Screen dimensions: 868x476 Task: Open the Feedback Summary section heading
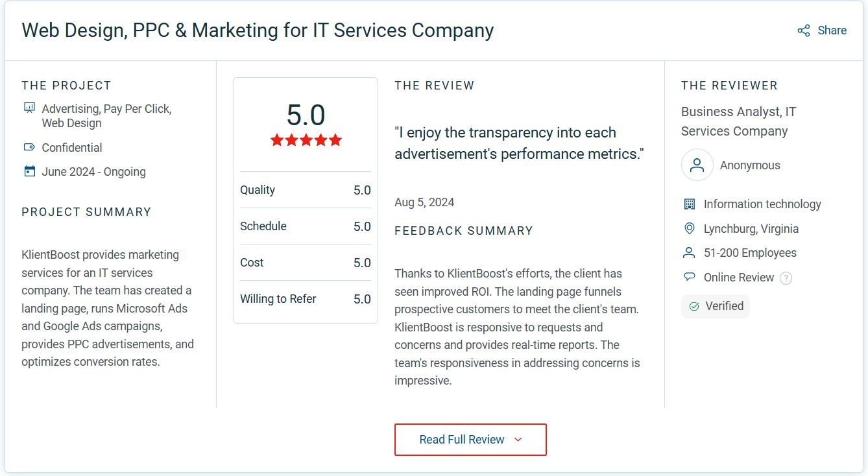pos(463,230)
